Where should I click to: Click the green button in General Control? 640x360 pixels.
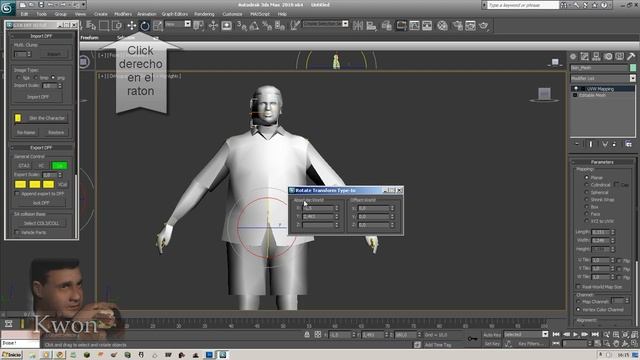(x=59, y=165)
